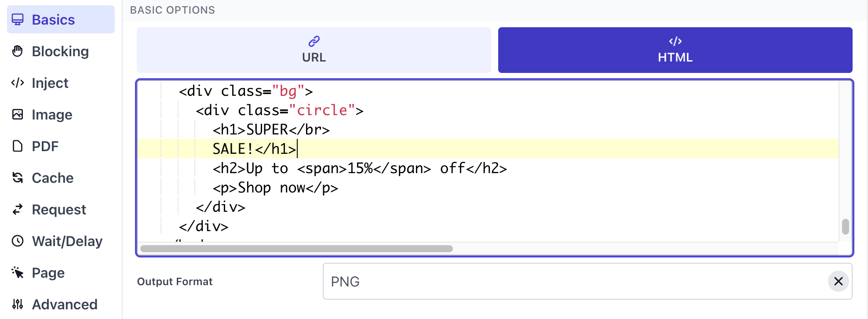Screen dimensions: 868x319
Task: Click the Cache refresh icon
Action: point(18,178)
